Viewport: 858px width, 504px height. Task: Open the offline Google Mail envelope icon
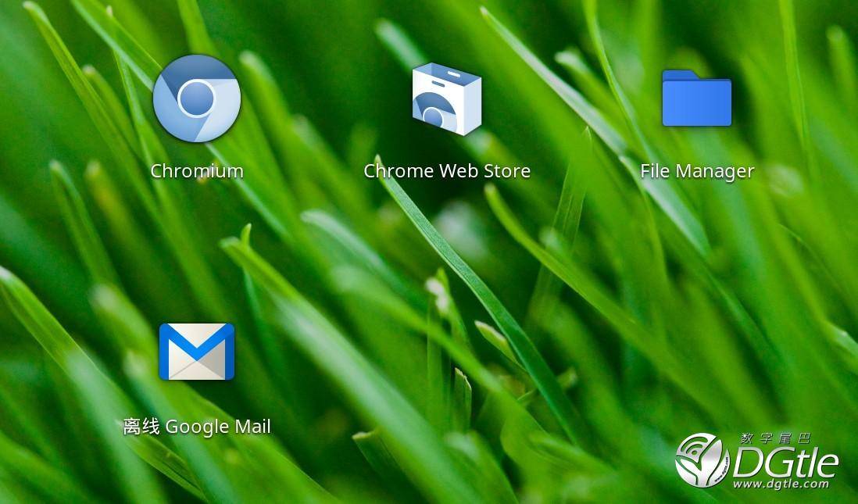[x=197, y=352]
